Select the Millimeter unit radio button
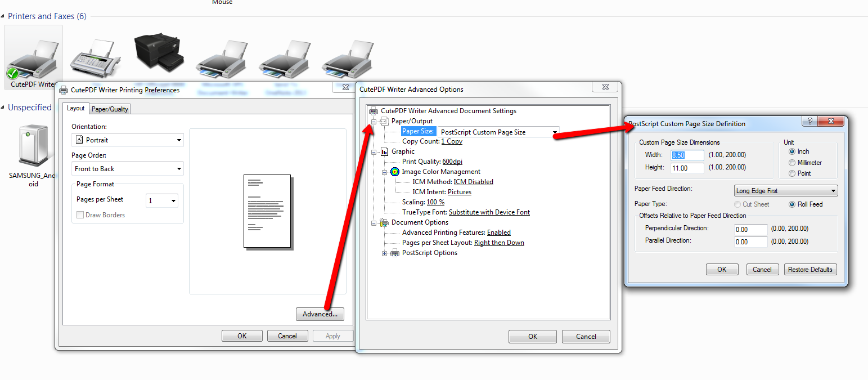The image size is (868, 380). 792,163
